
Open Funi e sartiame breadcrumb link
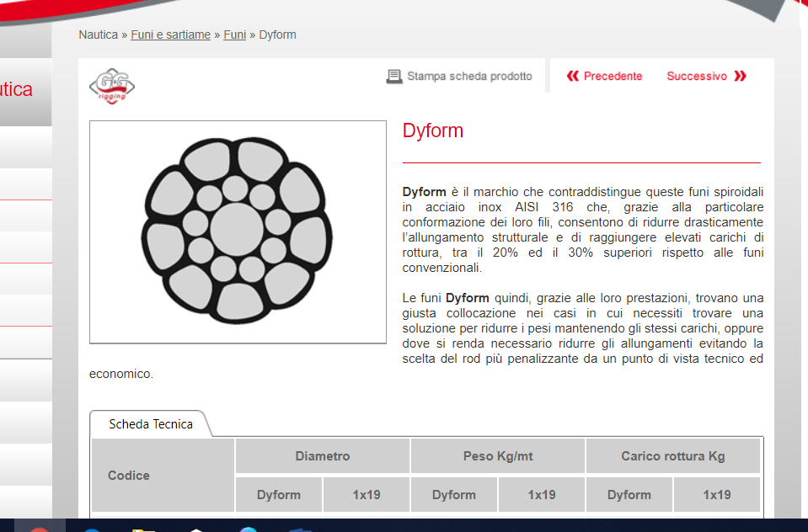click(x=170, y=35)
